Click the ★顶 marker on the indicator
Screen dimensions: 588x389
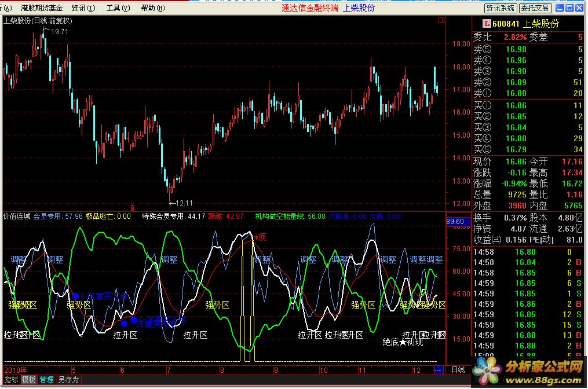[x=260, y=237]
